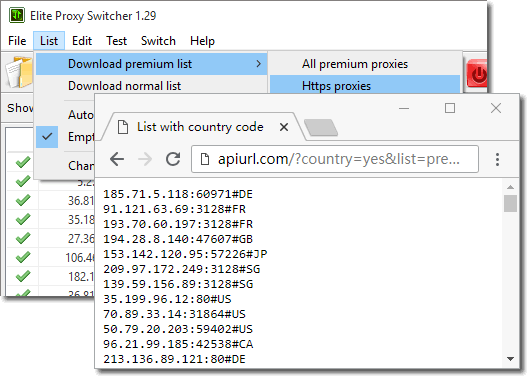Click the green checkmark beside 35.18 row
The image size is (528, 377).
click(23, 219)
